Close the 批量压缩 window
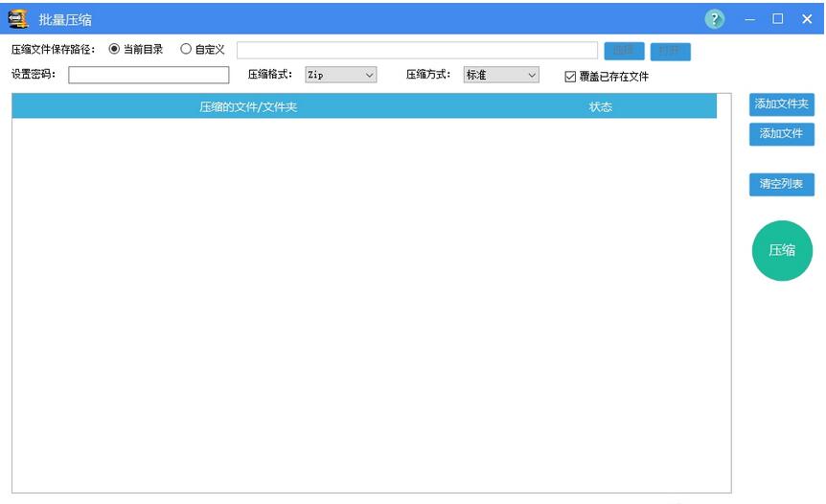 tap(807, 19)
